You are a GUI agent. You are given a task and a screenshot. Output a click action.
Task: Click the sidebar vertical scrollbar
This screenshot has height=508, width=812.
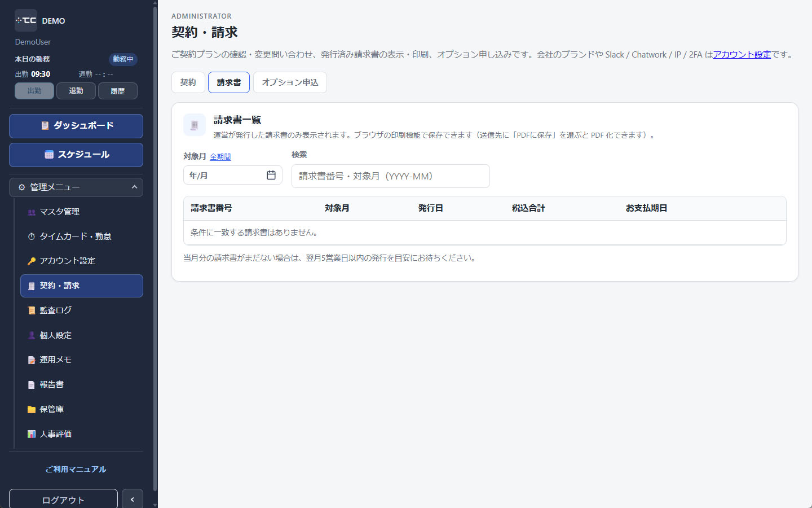tap(155, 248)
